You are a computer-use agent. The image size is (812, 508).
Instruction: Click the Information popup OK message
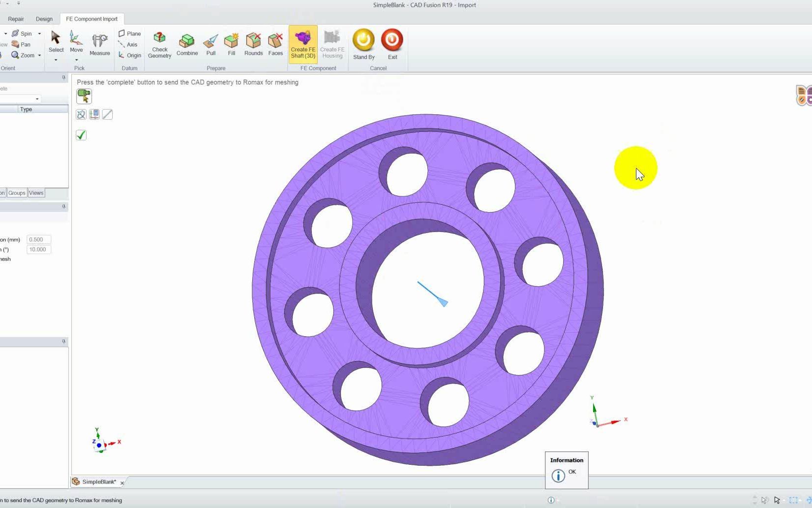pyautogui.click(x=572, y=472)
